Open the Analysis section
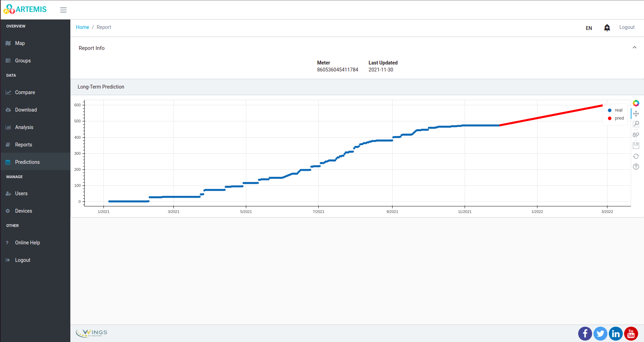Image resolution: width=644 pixels, height=342 pixels. [24, 127]
